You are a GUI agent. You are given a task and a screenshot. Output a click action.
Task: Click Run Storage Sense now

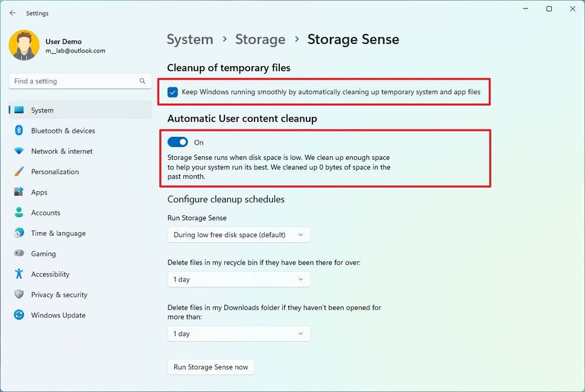210,367
